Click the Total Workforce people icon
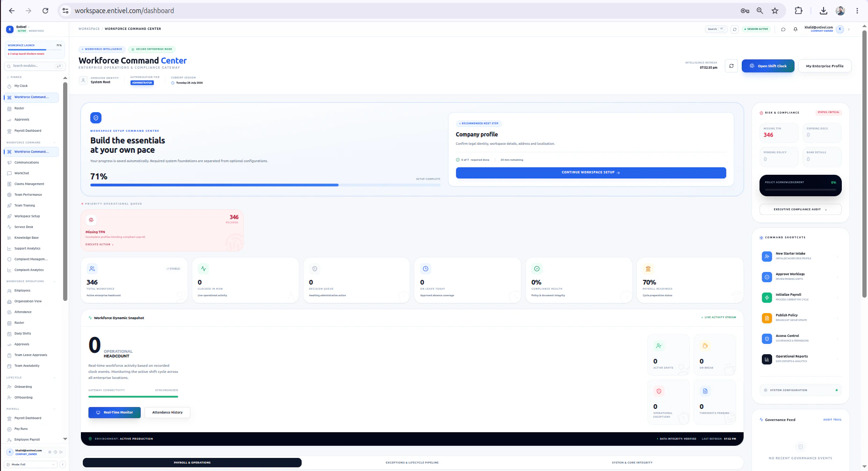This screenshot has width=868, height=471. 92,269
